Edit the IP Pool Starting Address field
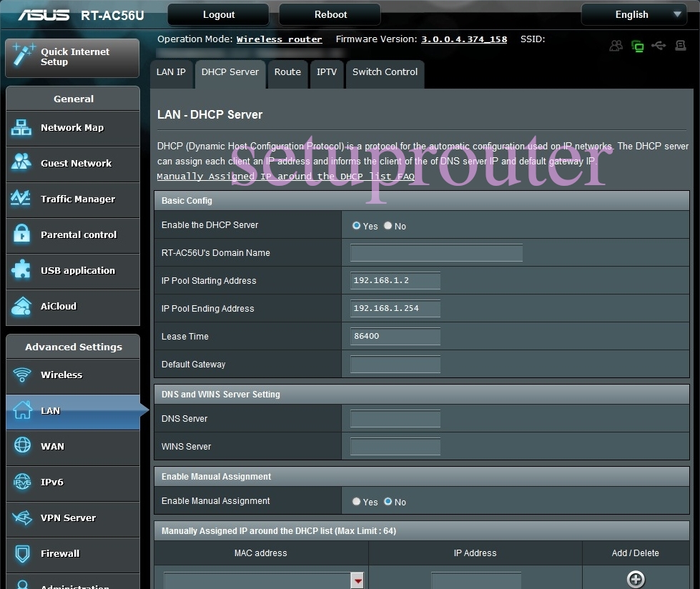The width and height of the screenshot is (700, 589). pyautogui.click(x=395, y=280)
